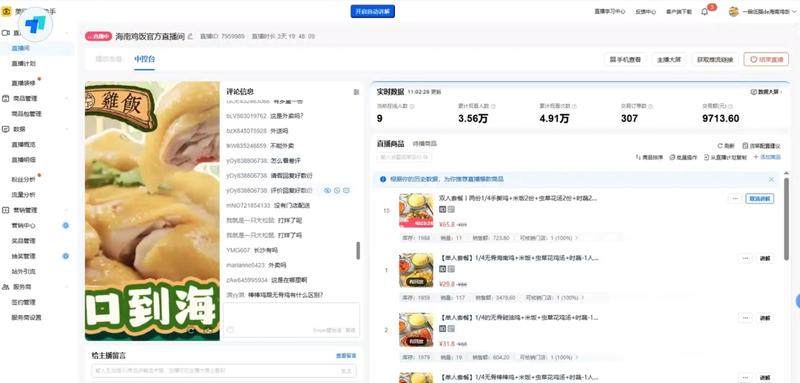800x383 pixels.
Task: Click the more options button on 双人套餐 product
Action: point(735,198)
